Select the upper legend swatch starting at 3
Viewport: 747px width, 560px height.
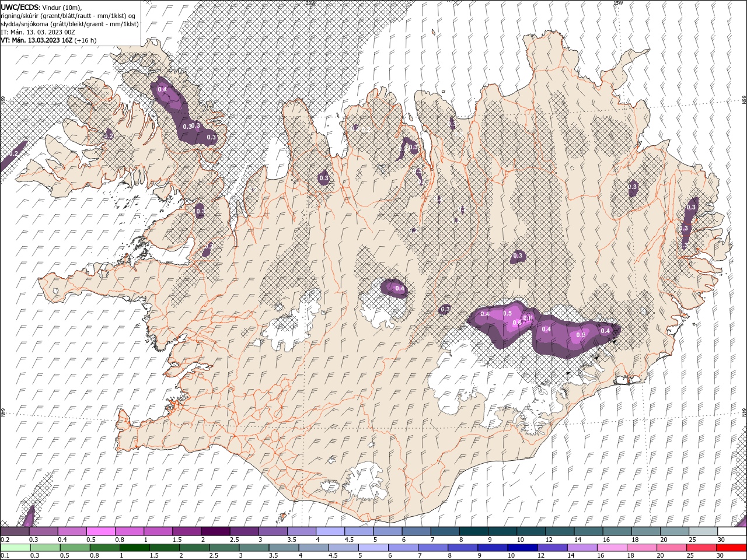click(x=272, y=531)
